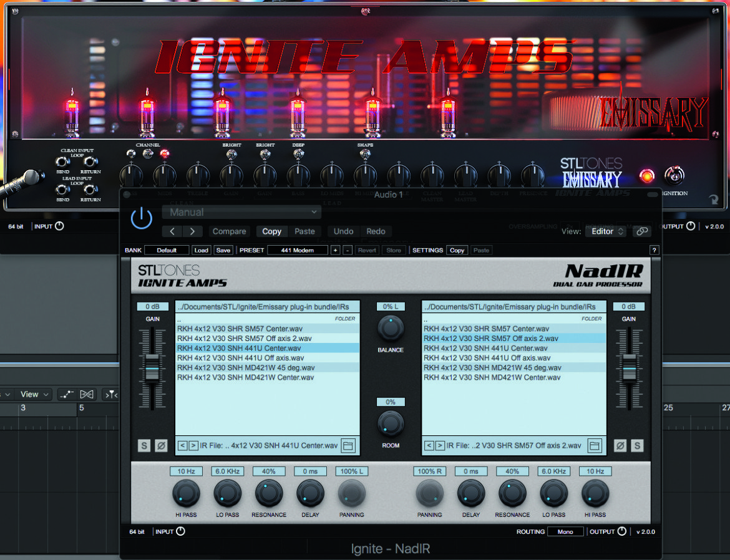
Task: Click the right DELAY knob
Action: tap(470, 493)
